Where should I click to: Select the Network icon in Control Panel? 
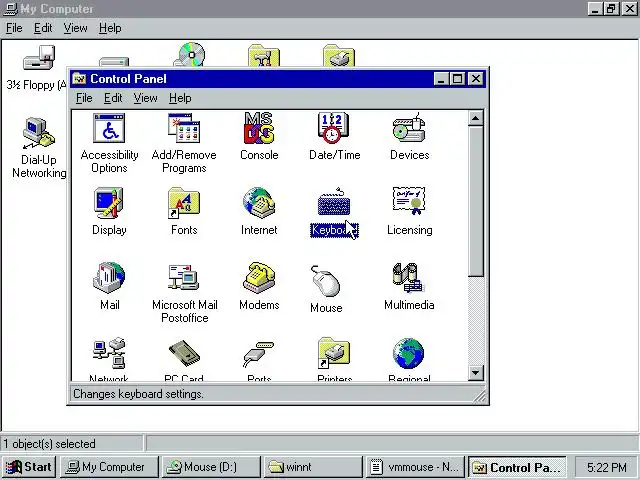(x=109, y=353)
